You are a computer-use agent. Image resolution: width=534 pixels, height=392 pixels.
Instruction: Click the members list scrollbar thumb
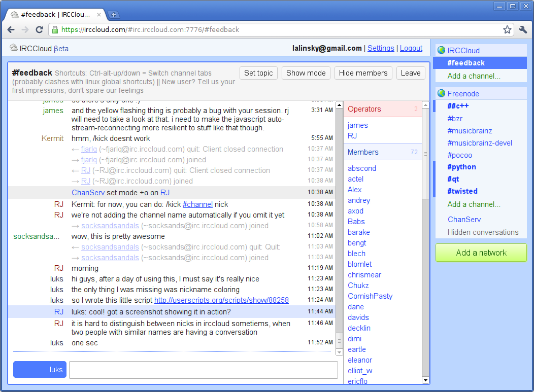point(425,154)
